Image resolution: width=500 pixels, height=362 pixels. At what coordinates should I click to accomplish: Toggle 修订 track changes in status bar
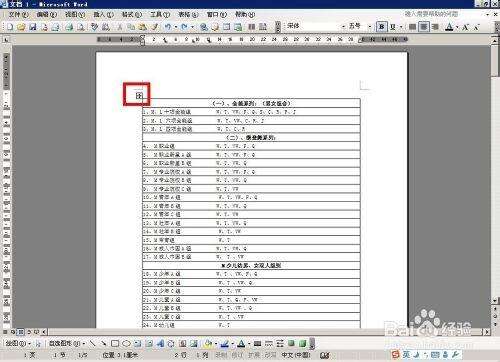click(x=237, y=355)
